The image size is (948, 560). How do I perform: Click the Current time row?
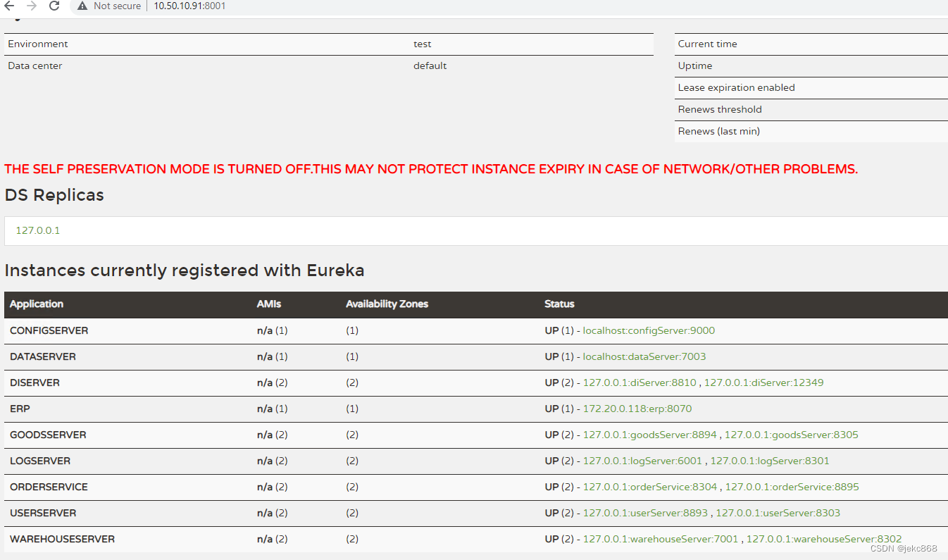811,44
